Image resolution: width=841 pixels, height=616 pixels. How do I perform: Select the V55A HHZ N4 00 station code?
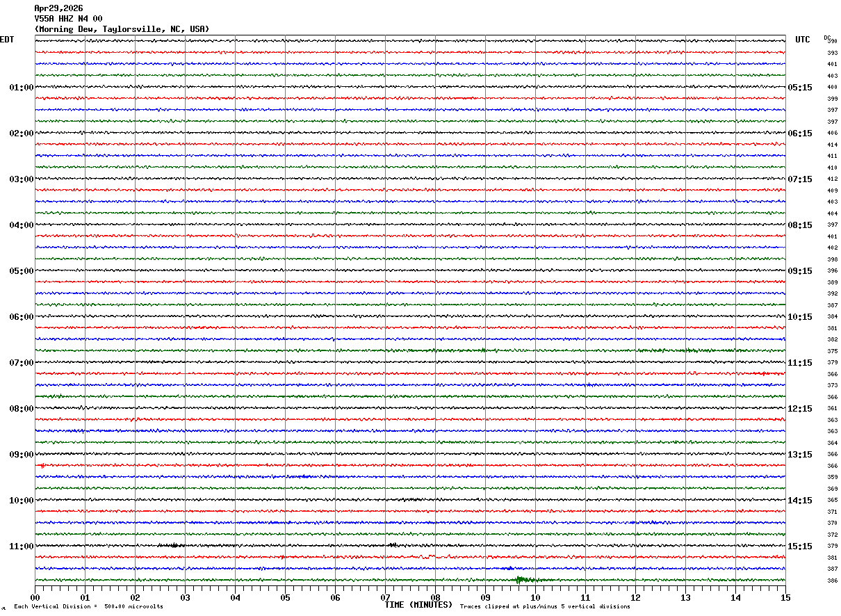[x=68, y=19]
